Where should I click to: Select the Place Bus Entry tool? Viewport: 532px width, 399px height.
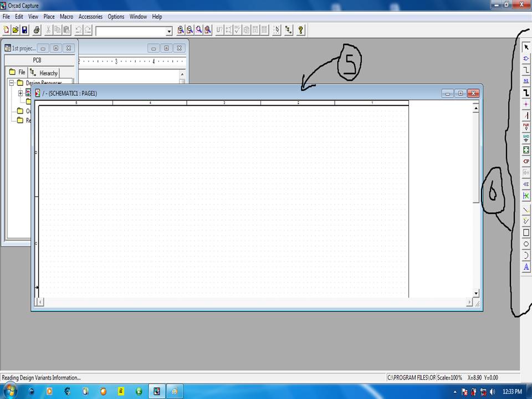[526, 116]
